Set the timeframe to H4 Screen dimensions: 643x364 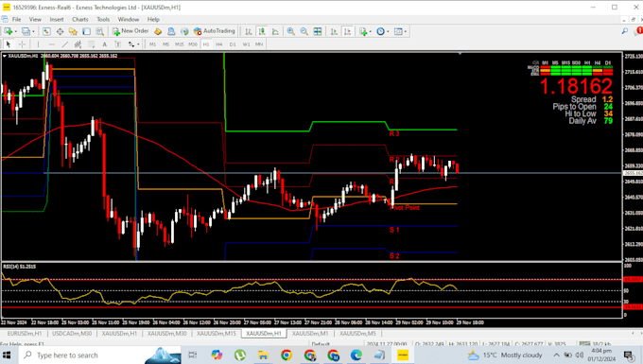pos(219,44)
